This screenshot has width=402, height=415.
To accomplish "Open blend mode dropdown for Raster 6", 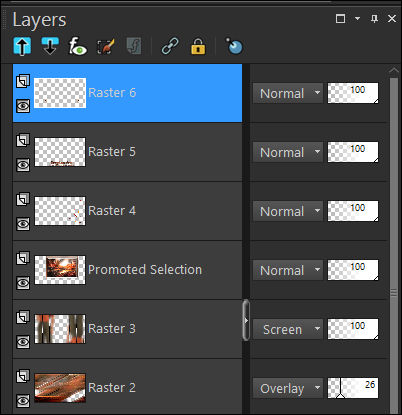I will pyautogui.click(x=288, y=93).
